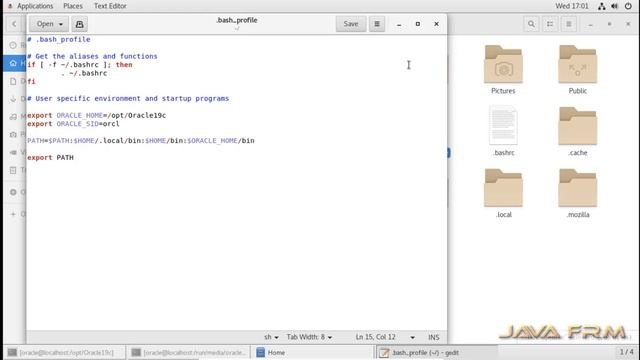Click the export ORACLE_HOME line
640x360 pixels.
point(96,116)
